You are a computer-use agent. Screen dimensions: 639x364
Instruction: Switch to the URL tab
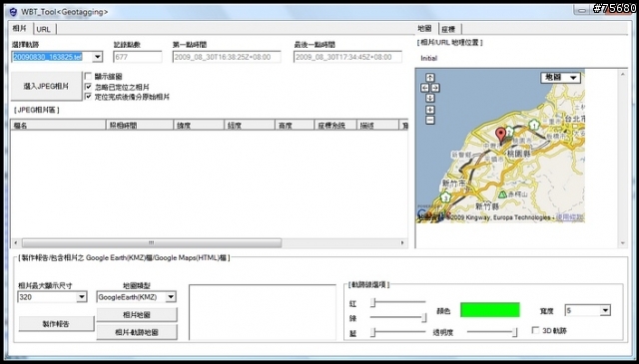44,29
